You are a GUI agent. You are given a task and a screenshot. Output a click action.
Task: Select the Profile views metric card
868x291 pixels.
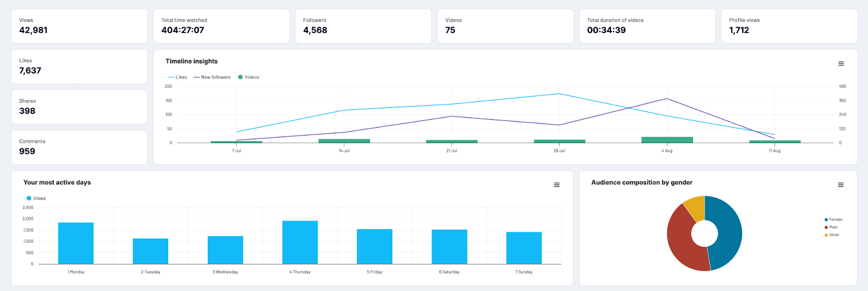pyautogui.click(x=789, y=26)
